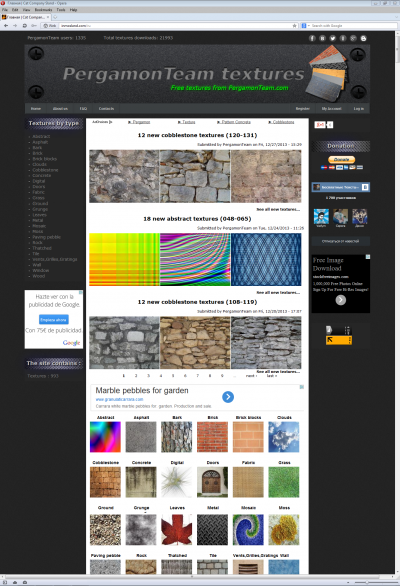Reload the page with the refresh icon
400x586 pixels.
[25, 26]
